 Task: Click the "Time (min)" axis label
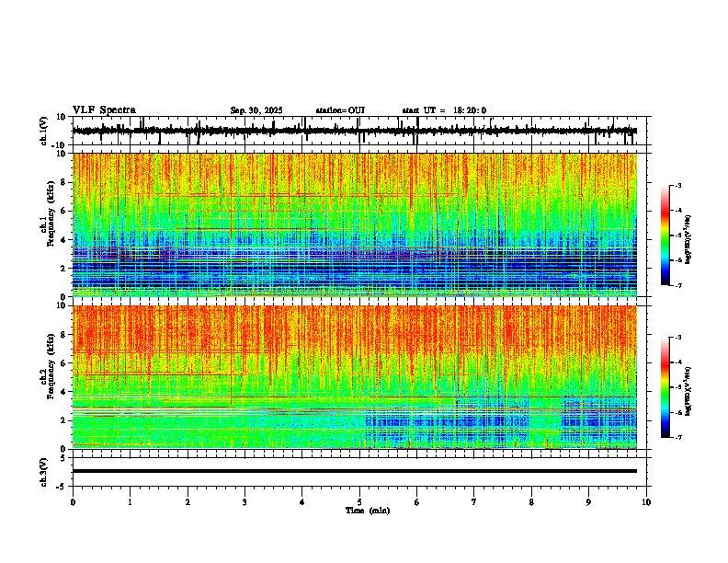tap(368, 511)
